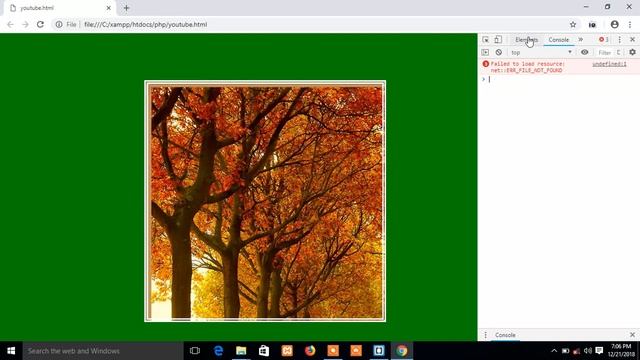Screen dimensions: 640x360
Task: Close the youtube.html tab
Action: tap(109, 8)
